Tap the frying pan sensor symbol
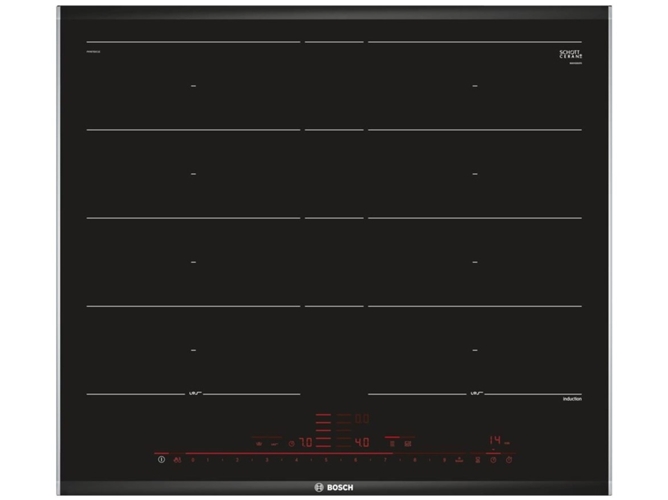The height and width of the screenshot is (500, 668). click(x=274, y=444)
